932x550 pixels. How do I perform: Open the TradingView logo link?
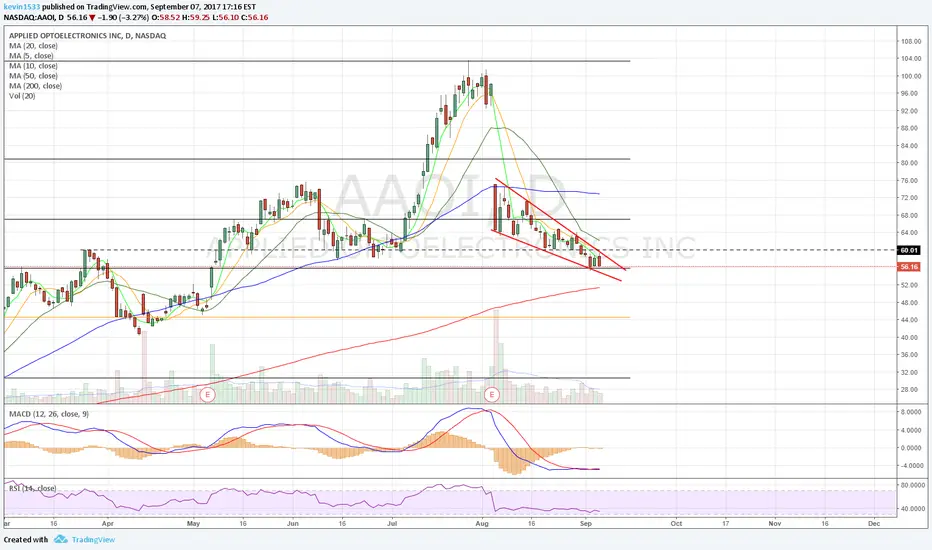[x=84, y=539]
